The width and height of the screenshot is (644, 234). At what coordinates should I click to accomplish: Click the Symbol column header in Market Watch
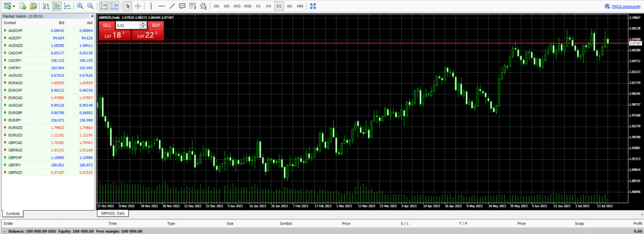[x=19, y=23]
